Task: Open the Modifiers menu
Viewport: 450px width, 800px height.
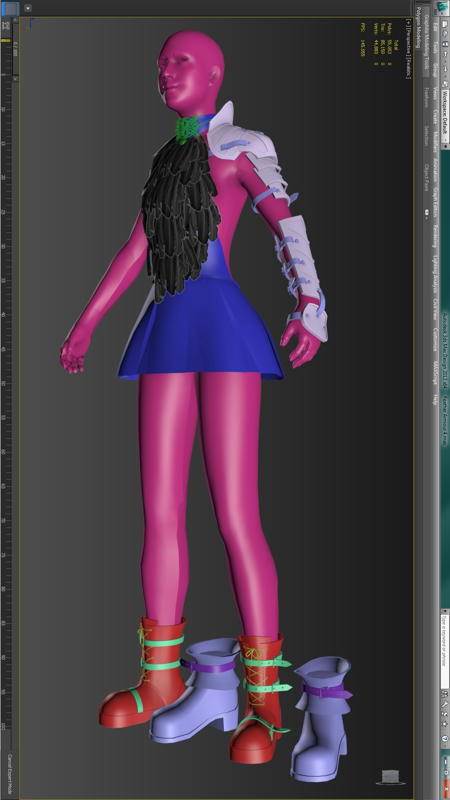Action: pyautogui.click(x=435, y=141)
